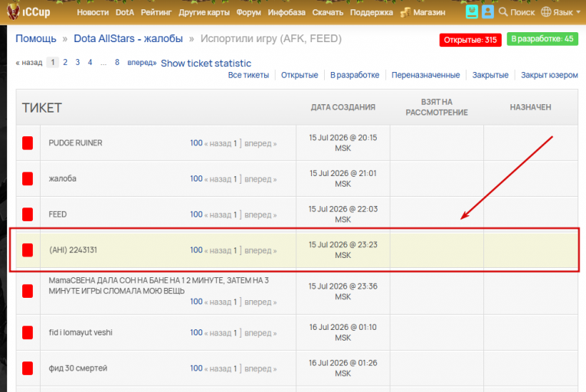
Task: Click 100 link in фид 30 смертей row
Action: pos(196,368)
